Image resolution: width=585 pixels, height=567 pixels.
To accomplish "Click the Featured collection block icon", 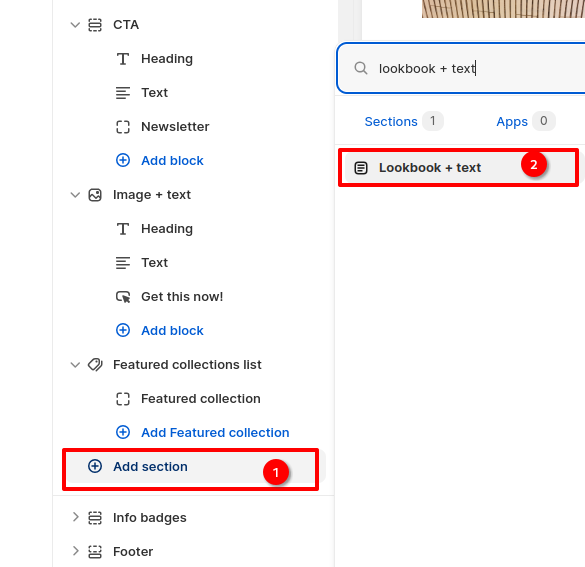I will tap(123, 399).
